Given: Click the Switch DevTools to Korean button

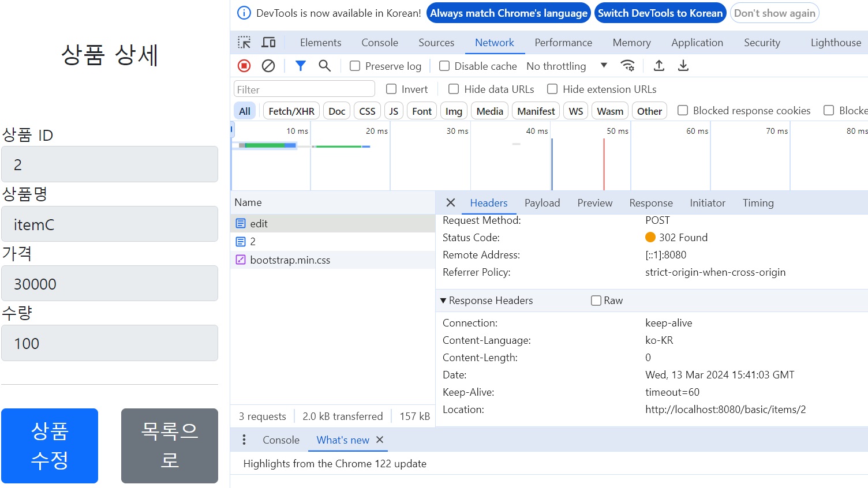Looking at the screenshot, I should (660, 13).
